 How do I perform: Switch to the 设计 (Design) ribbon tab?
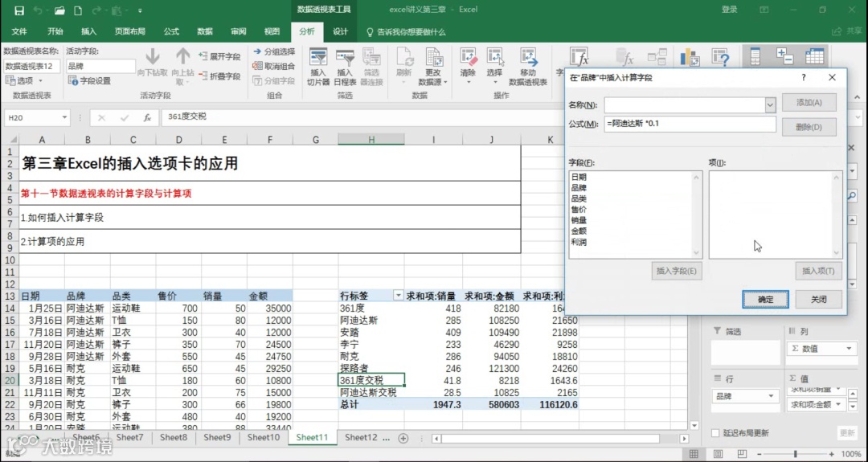tap(341, 31)
